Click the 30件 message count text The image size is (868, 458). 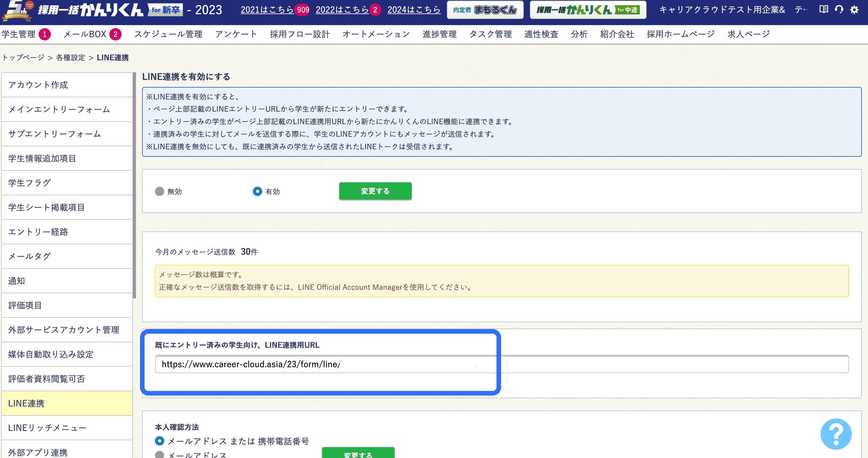pyautogui.click(x=249, y=252)
